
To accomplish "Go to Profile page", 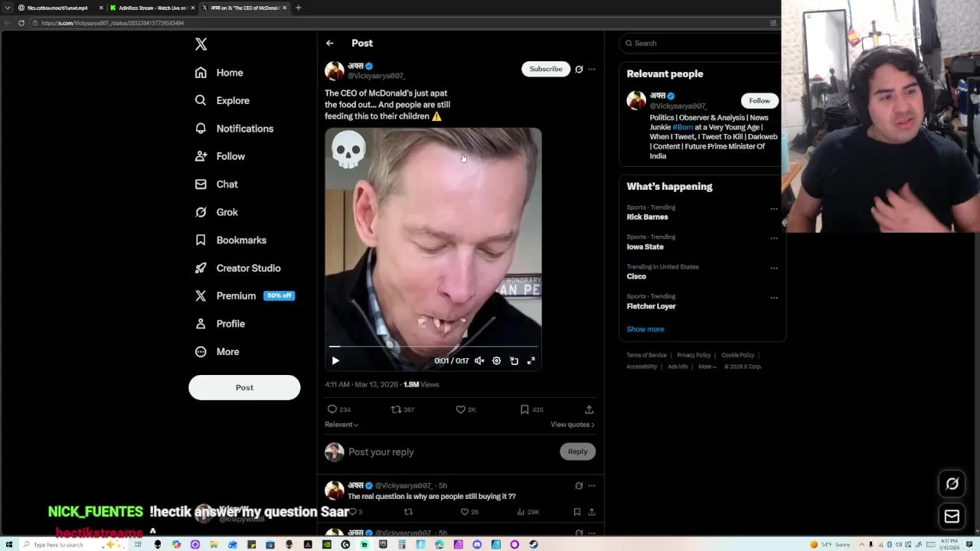I will click(x=220, y=324).
